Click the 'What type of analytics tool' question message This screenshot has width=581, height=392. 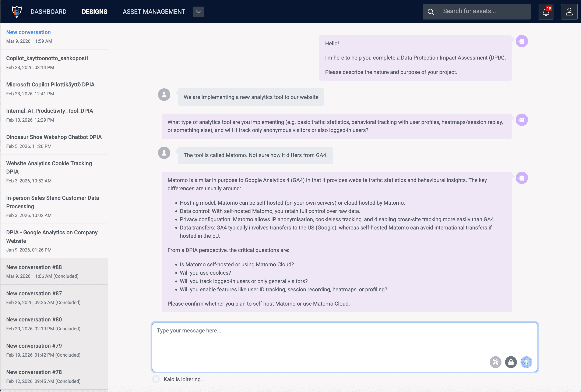(x=337, y=126)
